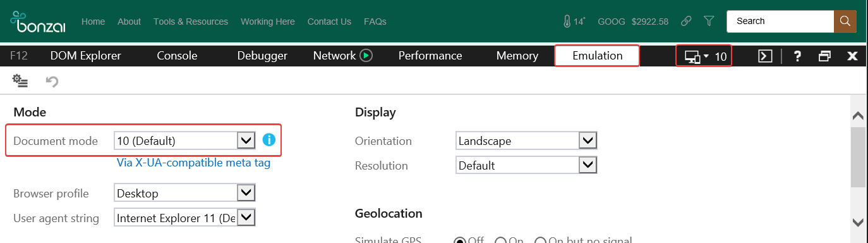Navigate to Contact Us
The width and height of the screenshot is (868, 243).
(x=329, y=22)
